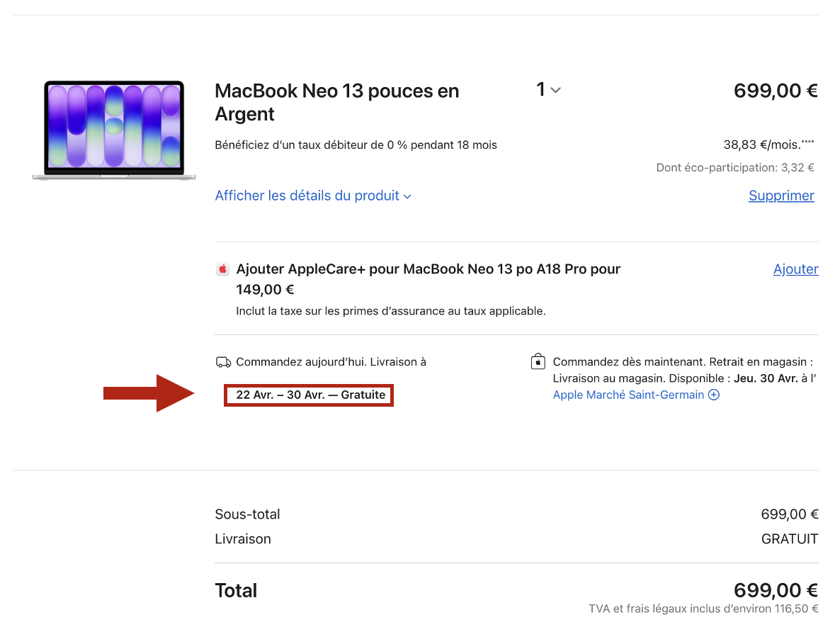Open the Apple Marché Saint-Germain store link

coord(628,395)
